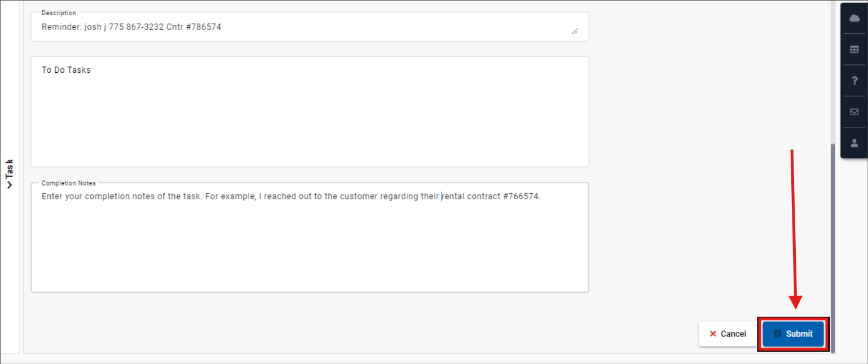Open the table grid icon in sidebar
The image size is (868, 364).
point(854,49)
